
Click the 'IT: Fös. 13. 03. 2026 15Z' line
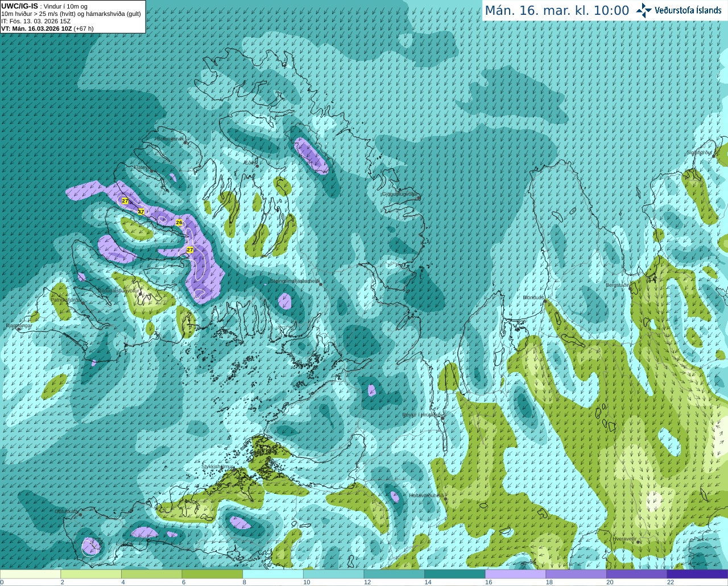(36, 21)
